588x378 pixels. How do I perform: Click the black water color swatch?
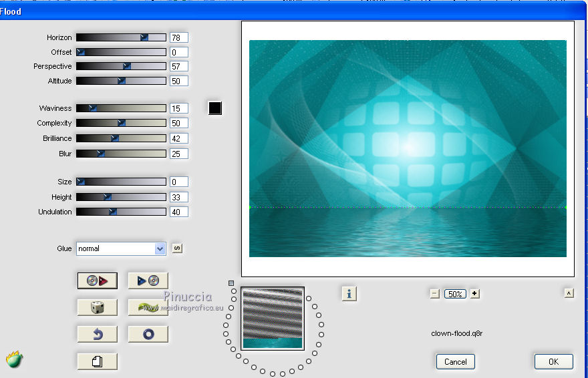tap(215, 108)
